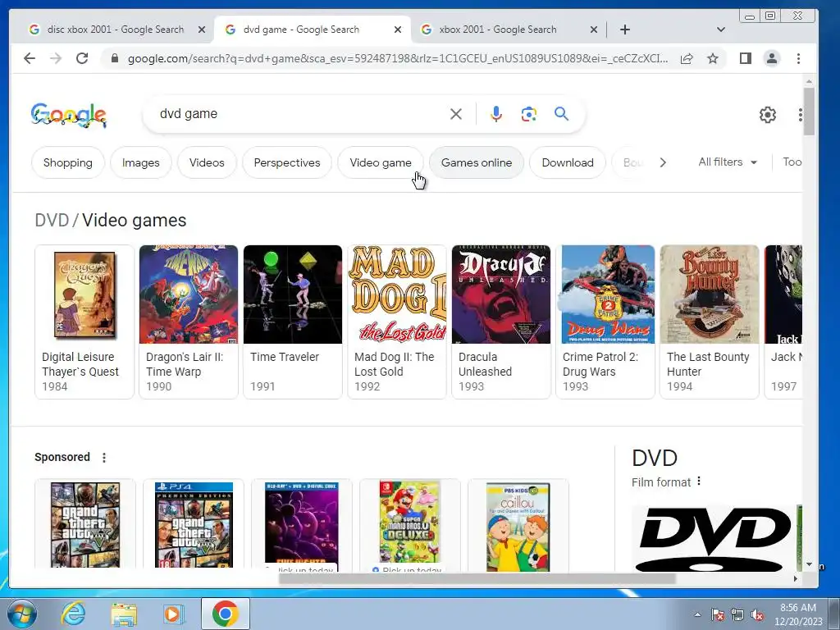Bookmark this tab with star icon
The image size is (840, 630).
coord(713,58)
